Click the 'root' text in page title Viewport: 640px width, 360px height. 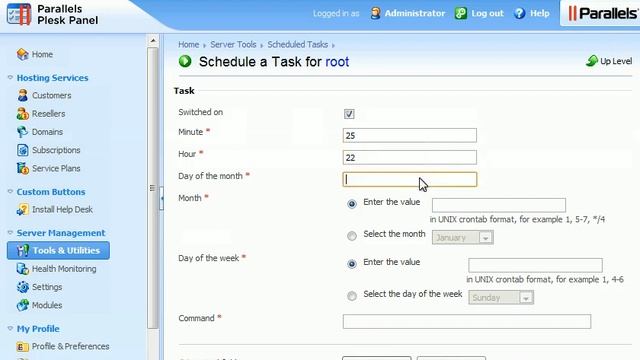click(337, 62)
